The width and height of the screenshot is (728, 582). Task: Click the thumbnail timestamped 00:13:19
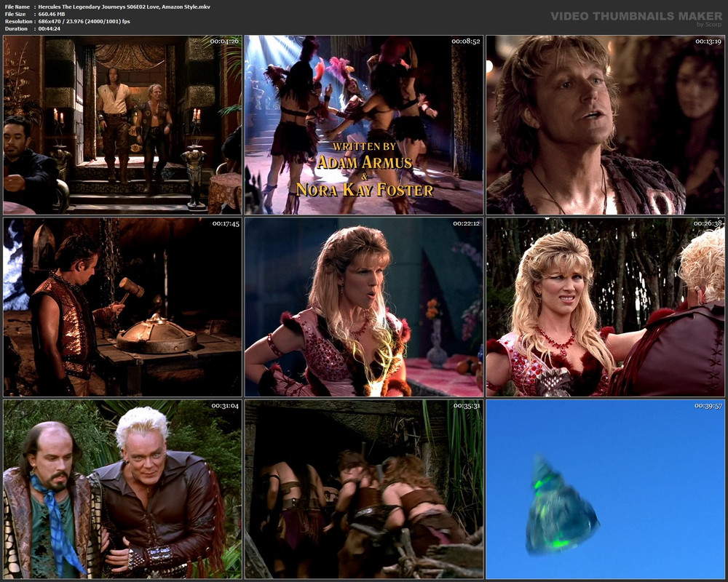tap(606, 125)
